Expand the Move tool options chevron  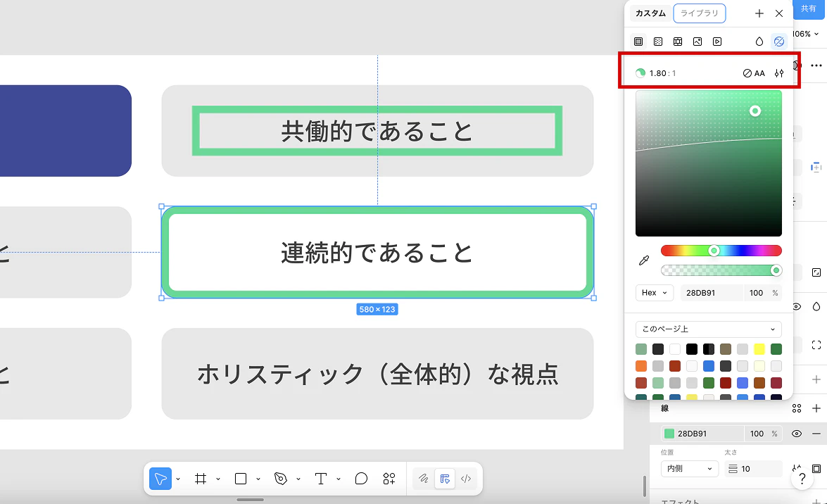point(178,479)
